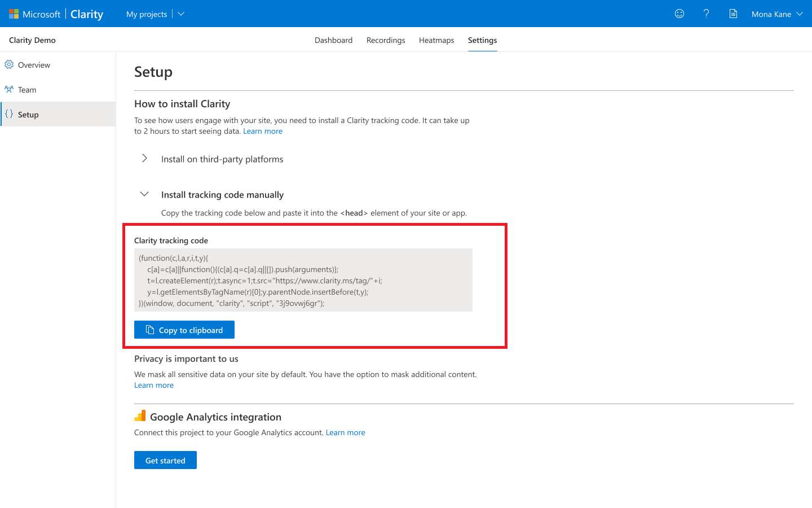This screenshot has height=508, width=812.
Task: Click the Clarity Demo project name
Action: pyautogui.click(x=32, y=40)
